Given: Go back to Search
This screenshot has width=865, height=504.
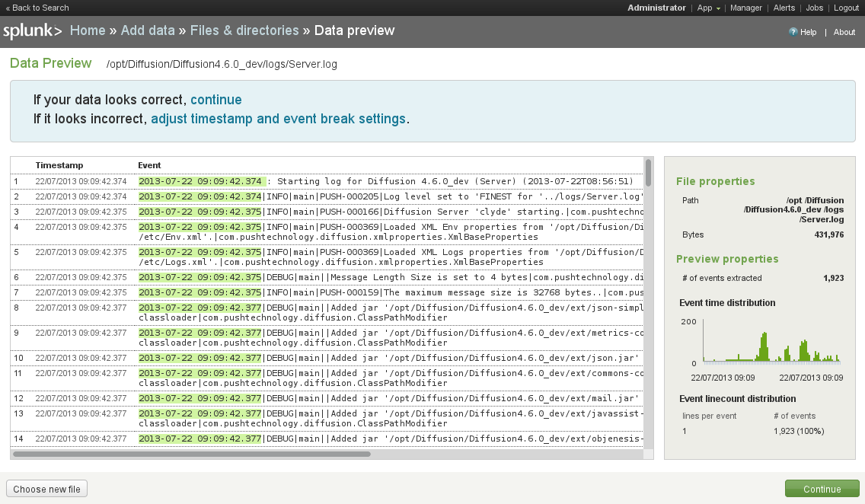Looking at the screenshot, I should coord(37,8).
